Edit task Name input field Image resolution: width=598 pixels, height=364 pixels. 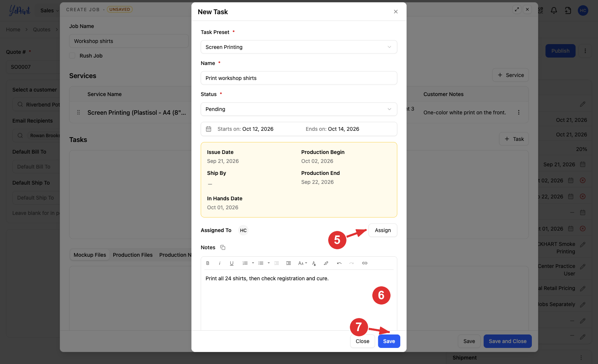pyautogui.click(x=299, y=78)
